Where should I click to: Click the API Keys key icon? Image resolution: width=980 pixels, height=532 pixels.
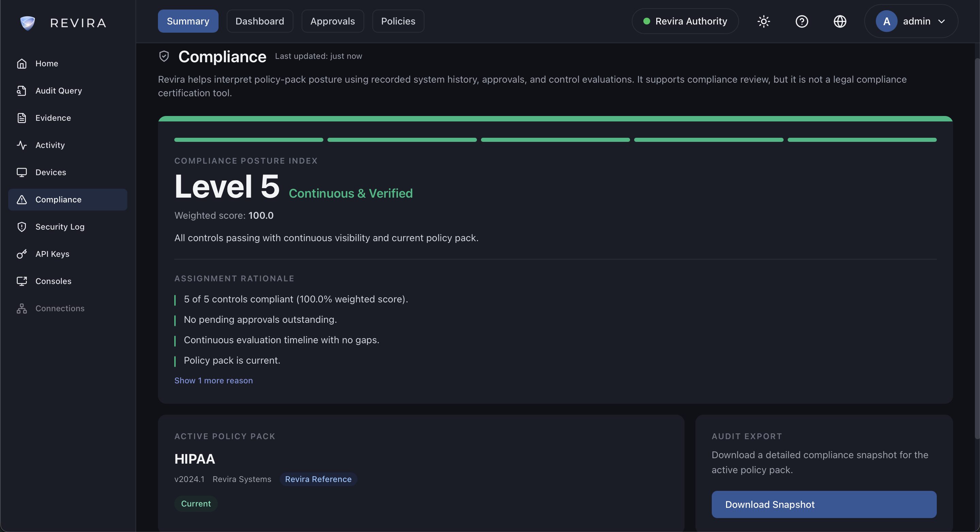(22, 254)
